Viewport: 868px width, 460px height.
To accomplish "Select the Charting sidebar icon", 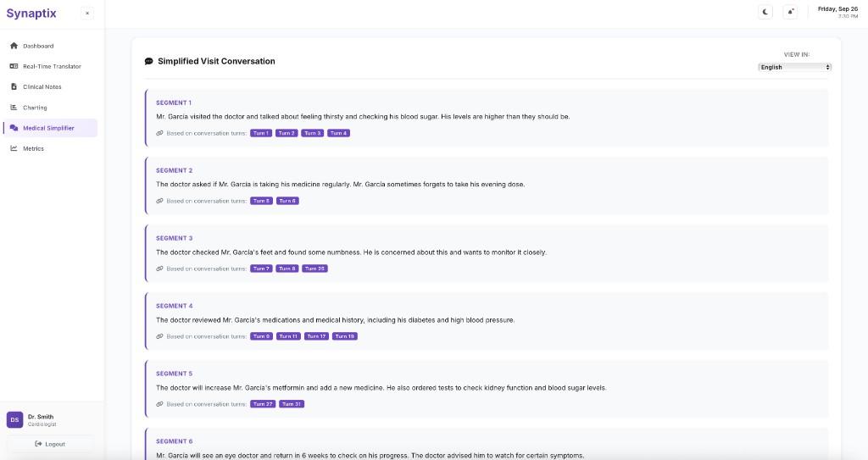I will click(14, 108).
